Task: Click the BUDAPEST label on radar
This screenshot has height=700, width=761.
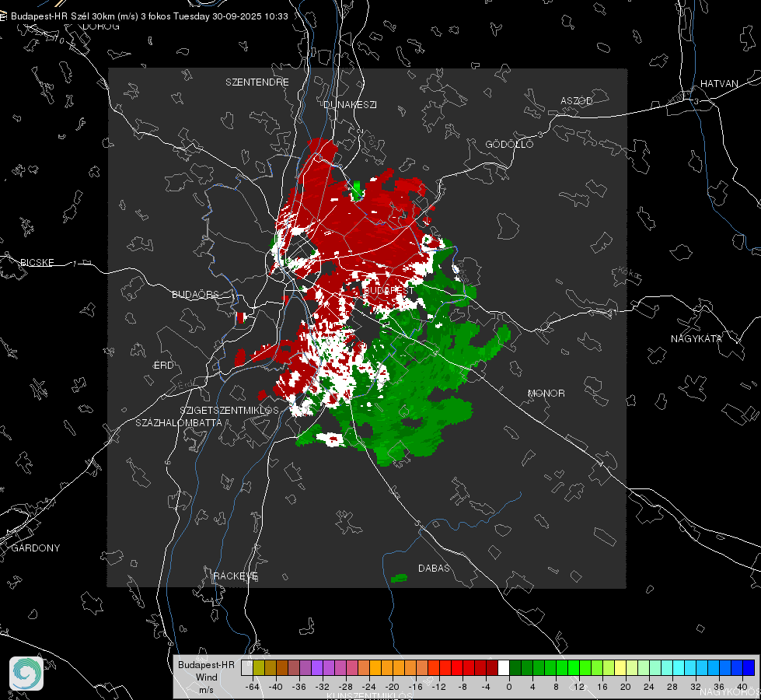Action: click(389, 290)
